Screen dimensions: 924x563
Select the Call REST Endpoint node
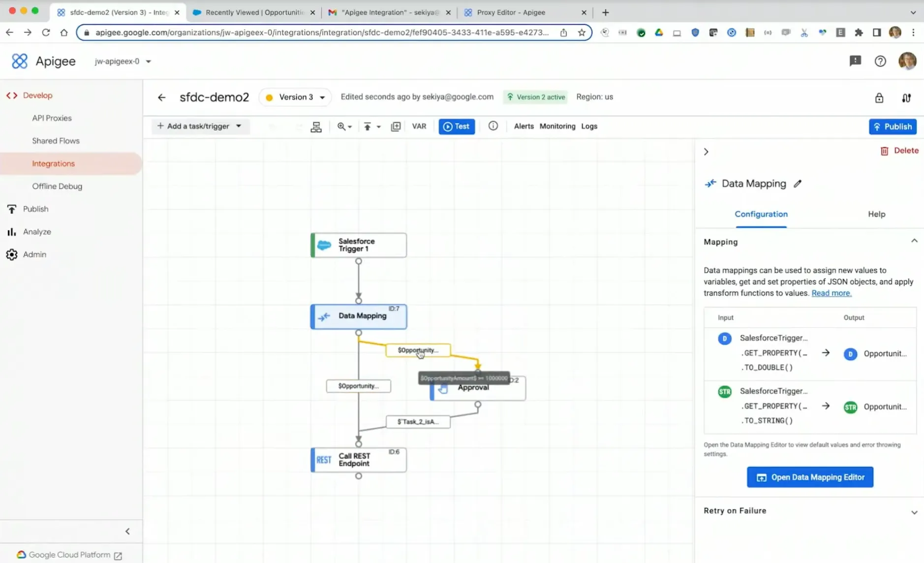pos(358,460)
